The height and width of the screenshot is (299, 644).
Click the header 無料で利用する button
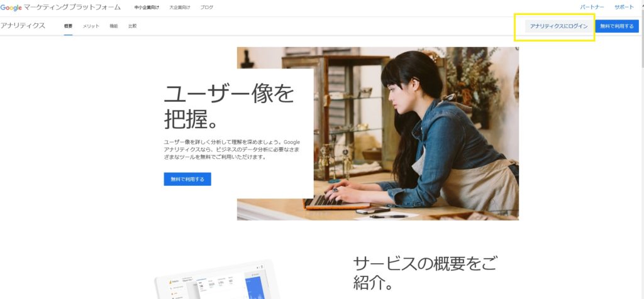tap(617, 26)
